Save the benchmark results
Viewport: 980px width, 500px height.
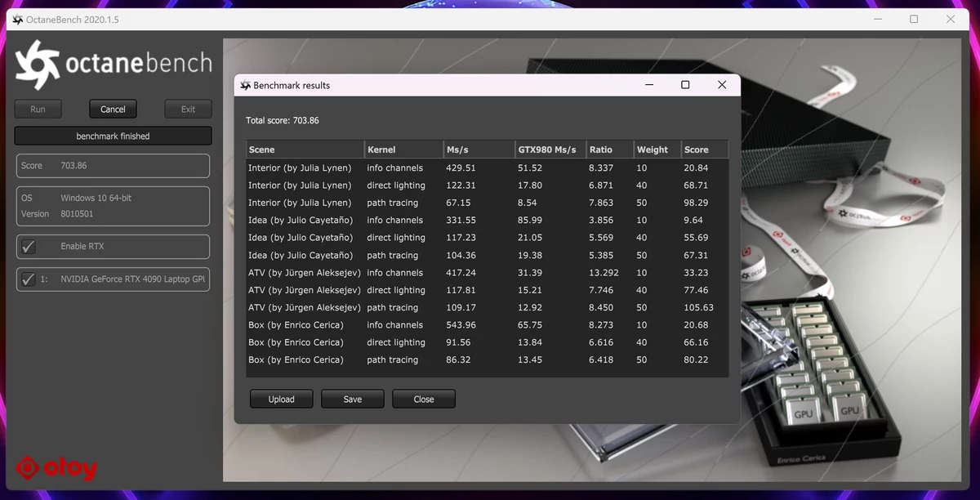pos(353,400)
